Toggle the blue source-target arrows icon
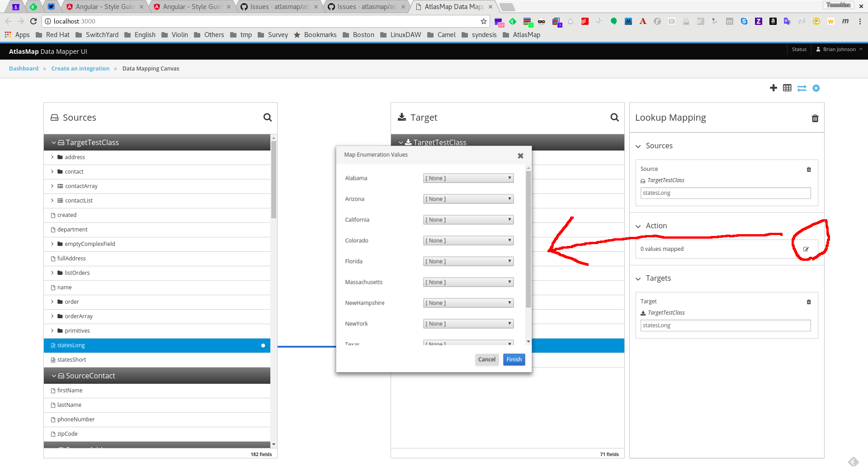Screen dimensions: 868x476 point(802,88)
